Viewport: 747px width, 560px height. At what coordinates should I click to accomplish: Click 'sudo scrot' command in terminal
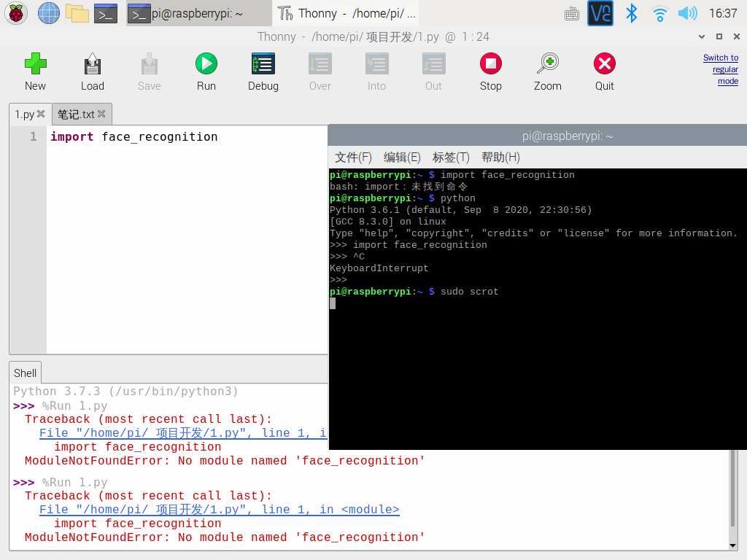coord(469,292)
